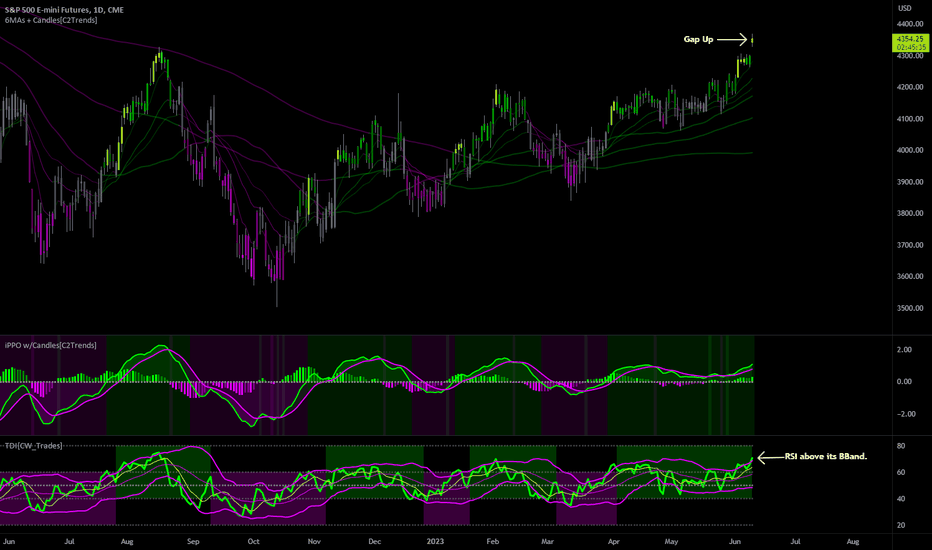Select the TDI[CW_Trades] indicator legend
Image resolution: width=932 pixels, height=550 pixels.
33,445
